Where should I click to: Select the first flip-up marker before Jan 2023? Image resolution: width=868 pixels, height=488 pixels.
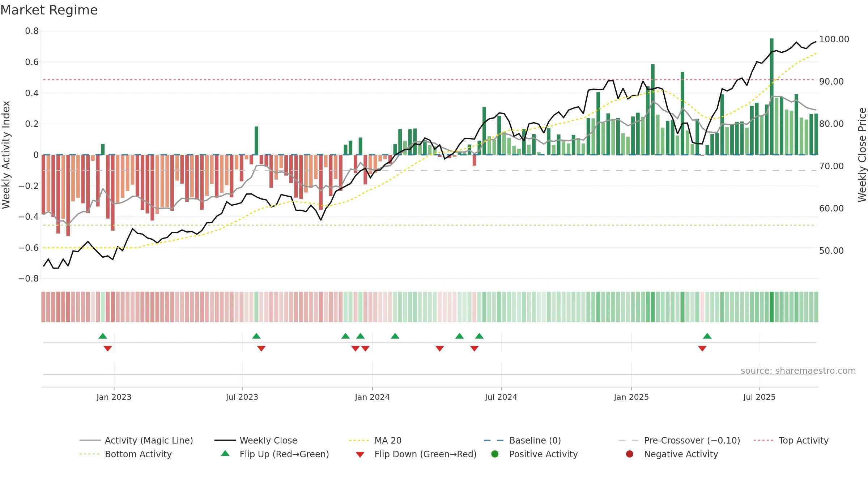pyautogui.click(x=103, y=336)
